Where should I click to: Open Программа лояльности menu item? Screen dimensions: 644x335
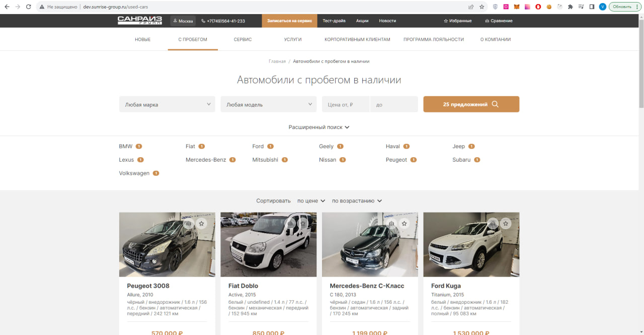point(434,39)
